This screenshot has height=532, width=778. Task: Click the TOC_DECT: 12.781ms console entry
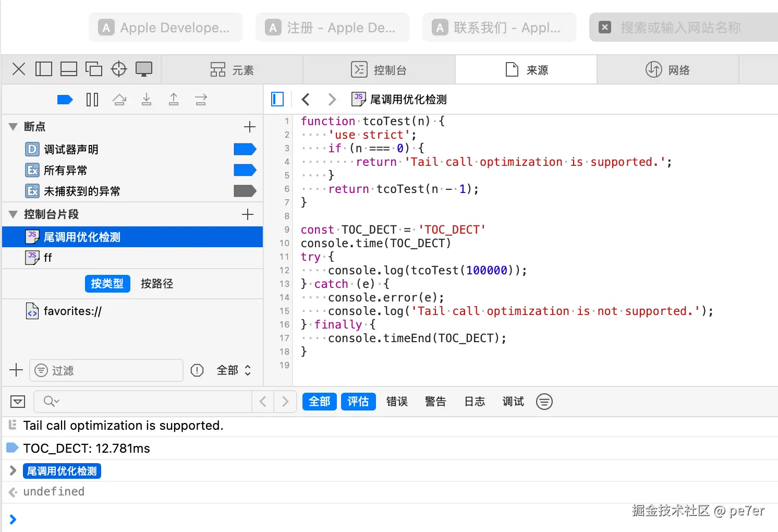pyautogui.click(x=390, y=449)
